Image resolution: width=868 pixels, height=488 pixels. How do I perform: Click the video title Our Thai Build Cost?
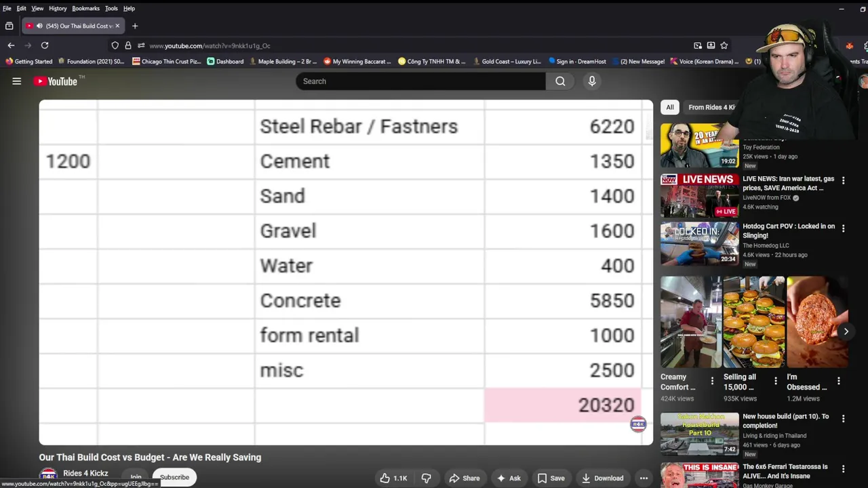tap(150, 457)
